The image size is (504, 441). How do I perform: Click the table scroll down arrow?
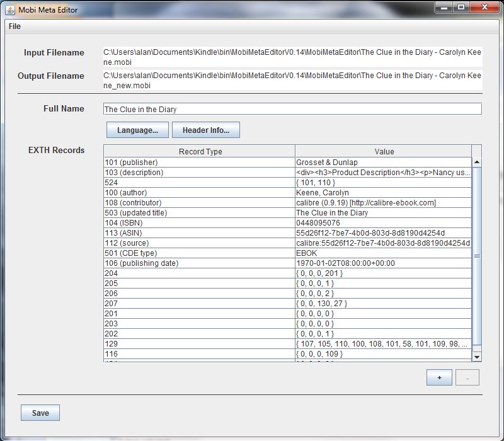[477, 357]
